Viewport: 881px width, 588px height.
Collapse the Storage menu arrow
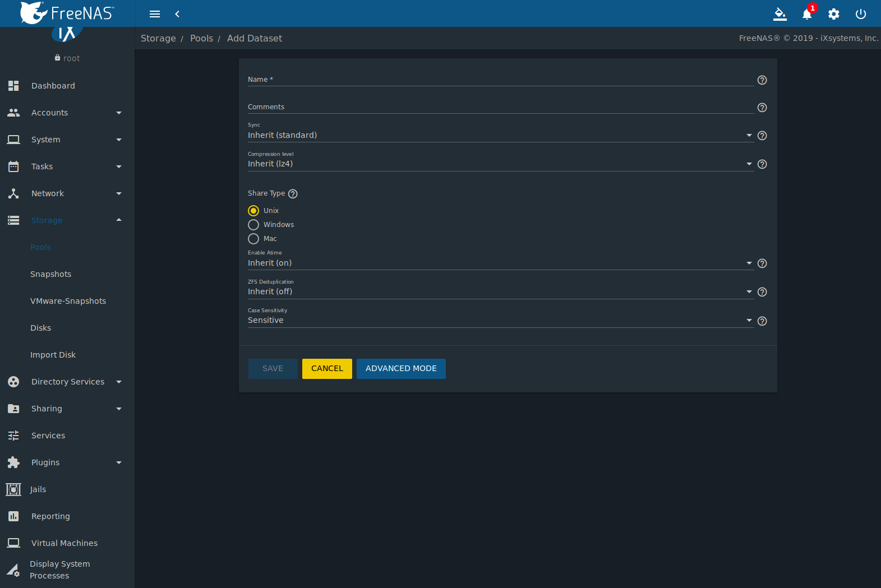pyautogui.click(x=119, y=220)
